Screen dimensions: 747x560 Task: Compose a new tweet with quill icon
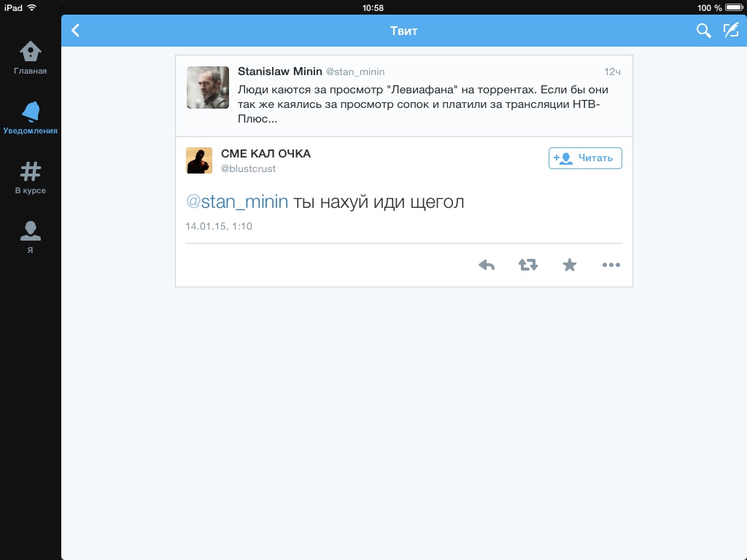pyautogui.click(x=731, y=31)
